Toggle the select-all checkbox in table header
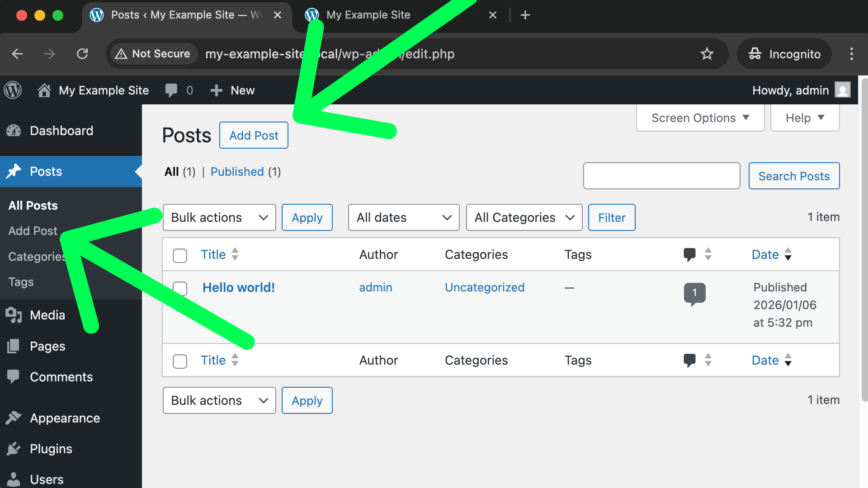 coord(180,255)
